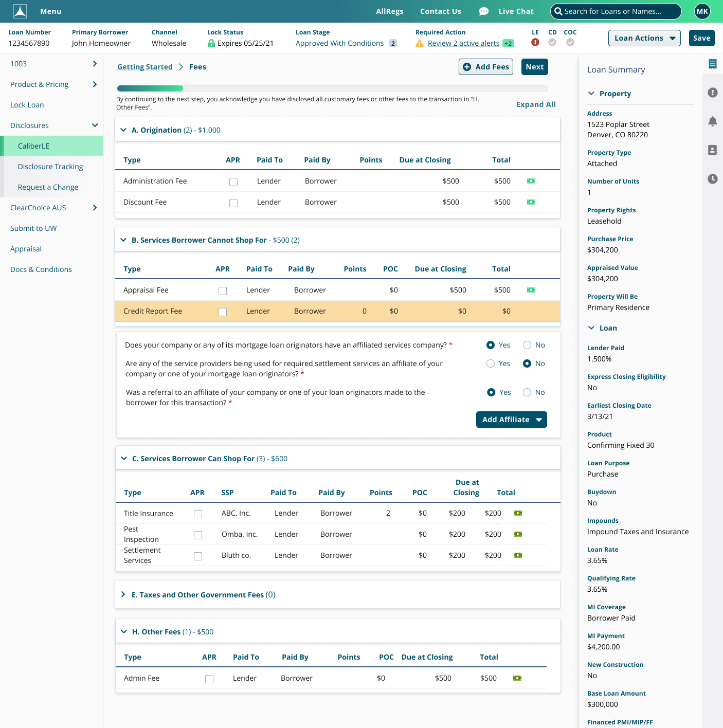Check the APR box for Discount Fee
The height and width of the screenshot is (728, 723).
[233, 203]
